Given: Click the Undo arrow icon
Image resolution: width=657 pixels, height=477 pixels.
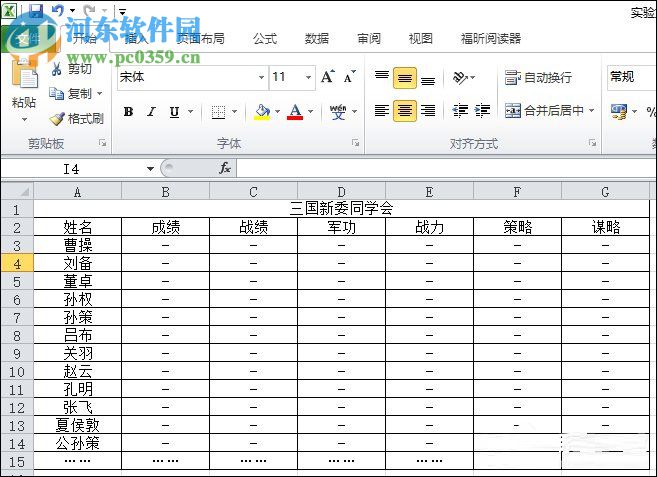Looking at the screenshot, I should 58,10.
